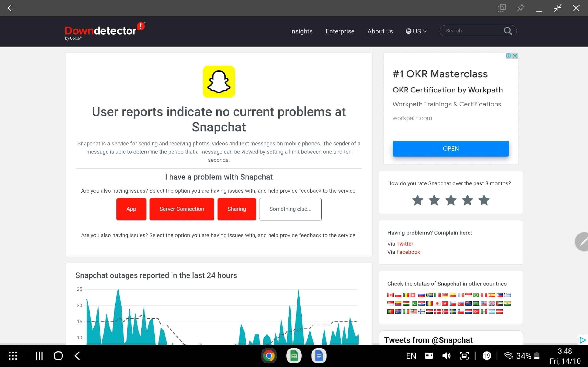Click the Something else problem button

click(290, 209)
